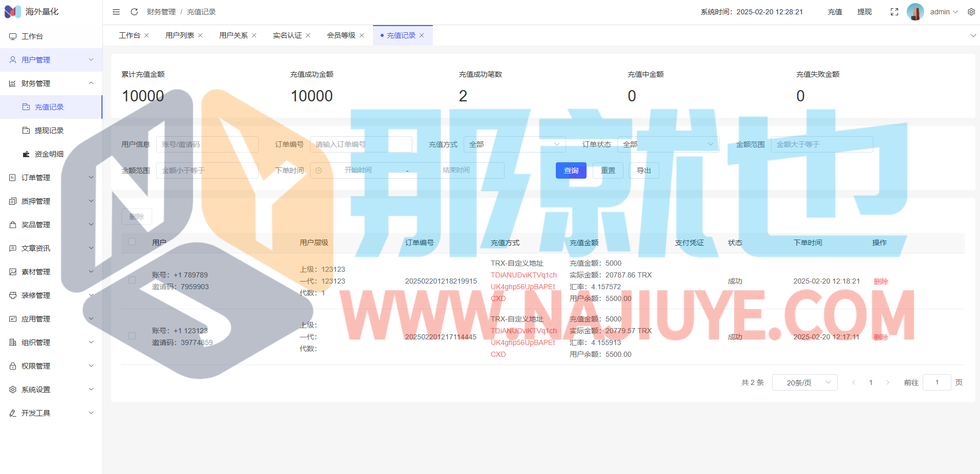The height and width of the screenshot is (474, 980).
Task: Toggle fullscreen mode icon
Action: (894, 12)
